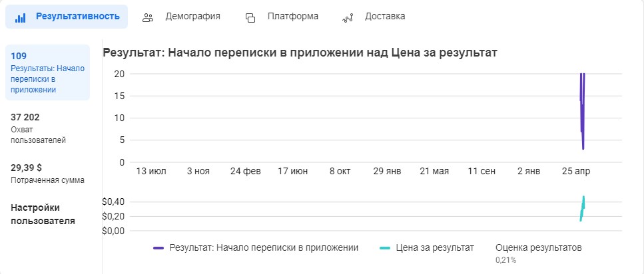The image size is (644, 274).
Task: Click legend label Результат: Начало переписки в приложении
Action: point(264,248)
